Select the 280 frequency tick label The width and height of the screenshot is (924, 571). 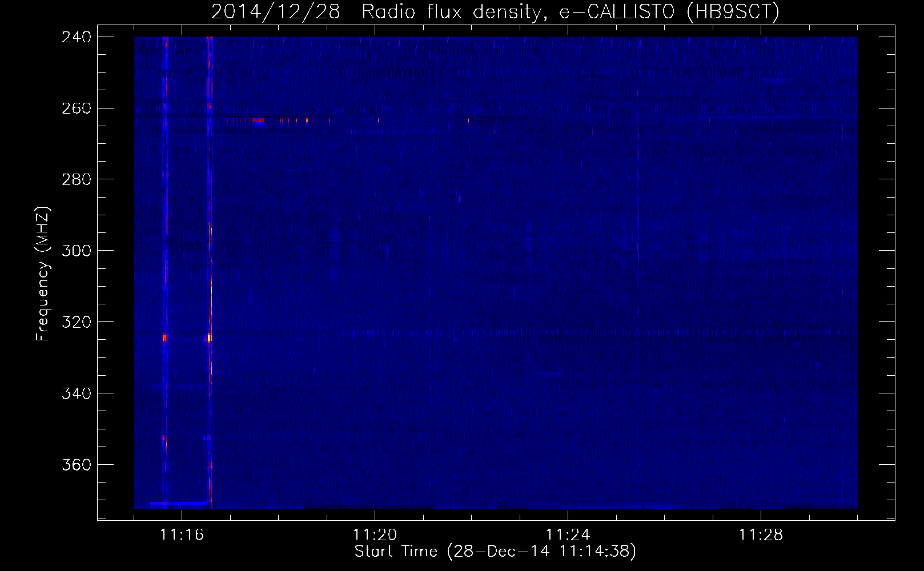point(77,179)
